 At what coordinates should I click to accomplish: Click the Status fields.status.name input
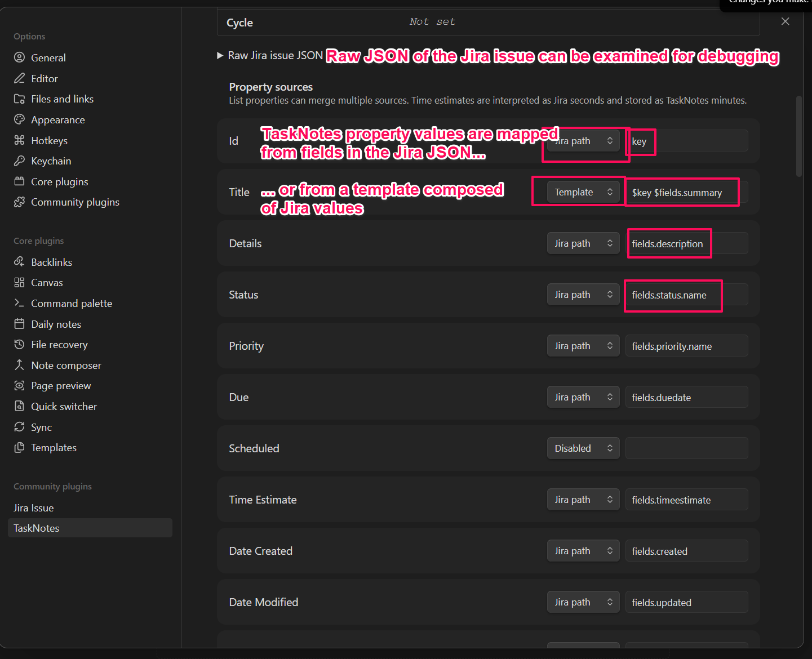click(x=687, y=295)
